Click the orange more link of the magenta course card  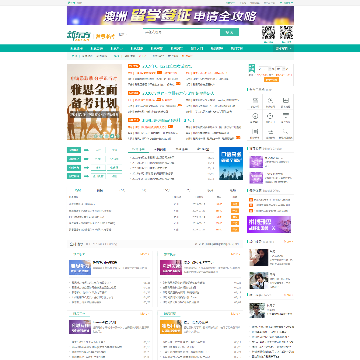point(235,254)
